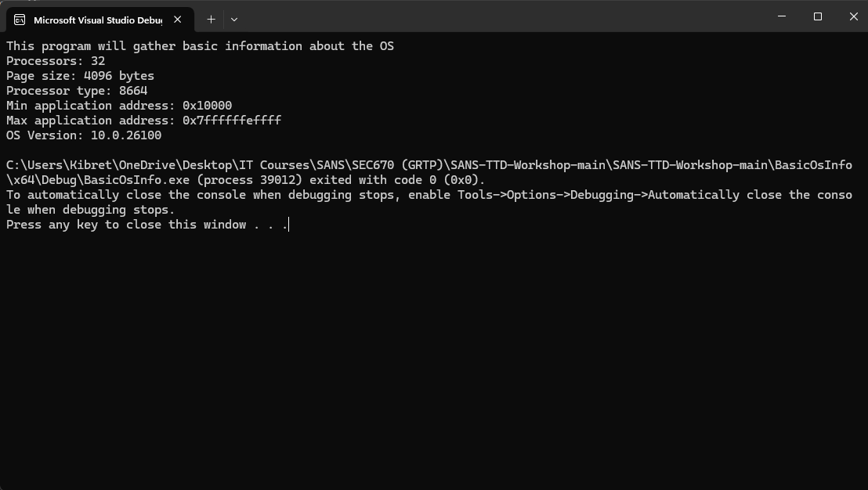
Task: Open a new tab with plus button
Action: 211,20
